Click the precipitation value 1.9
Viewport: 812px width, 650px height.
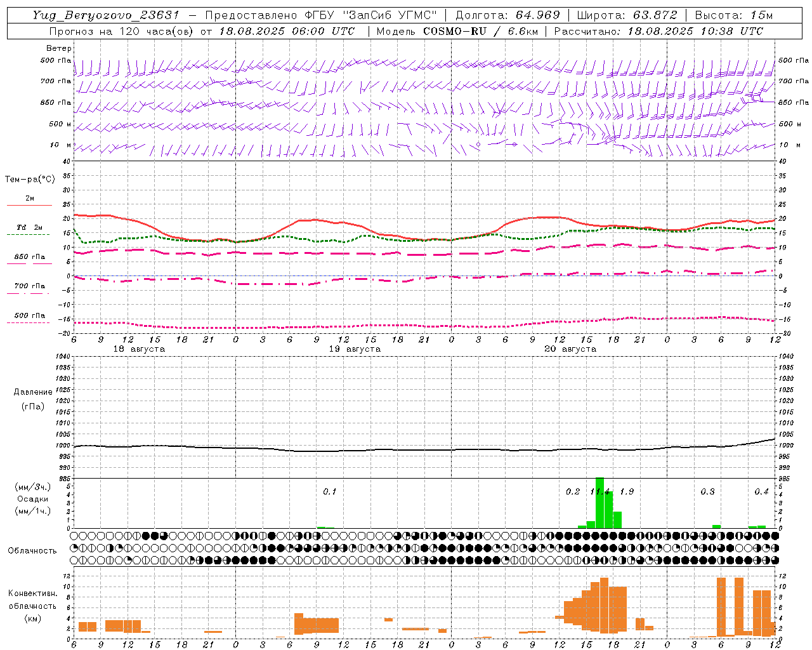(627, 492)
